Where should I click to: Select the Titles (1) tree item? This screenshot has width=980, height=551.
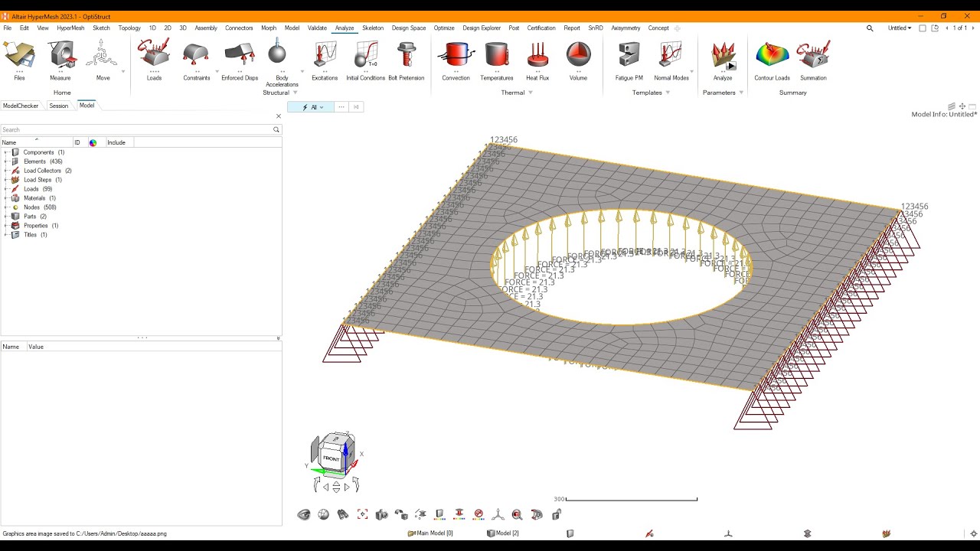pos(35,235)
